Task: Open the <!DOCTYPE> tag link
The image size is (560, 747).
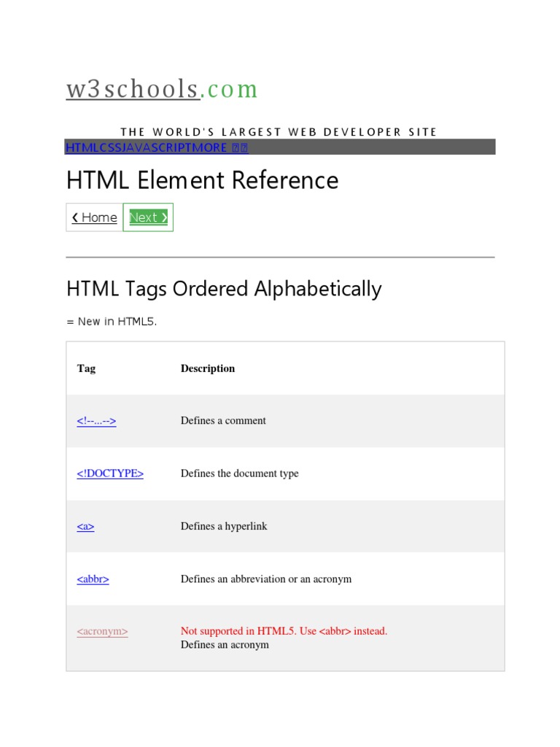Action: [110, 473]
